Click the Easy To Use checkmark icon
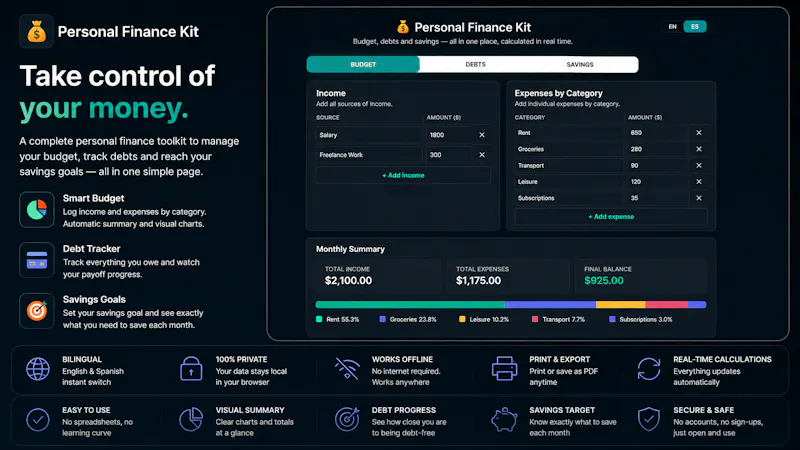 (38, 420)
